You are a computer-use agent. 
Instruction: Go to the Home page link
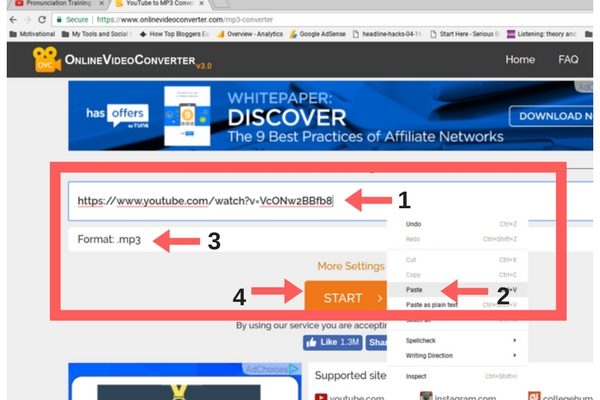click(x=520, y=60)
